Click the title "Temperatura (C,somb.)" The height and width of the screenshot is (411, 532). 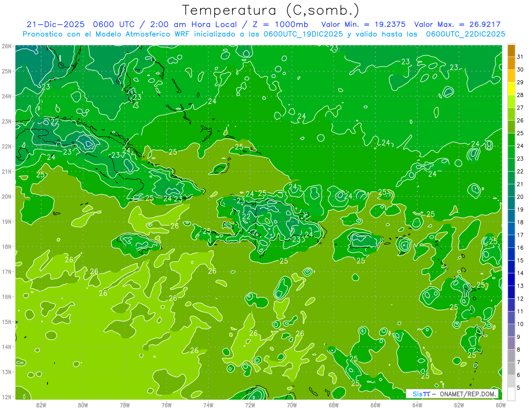pos(271,10)
